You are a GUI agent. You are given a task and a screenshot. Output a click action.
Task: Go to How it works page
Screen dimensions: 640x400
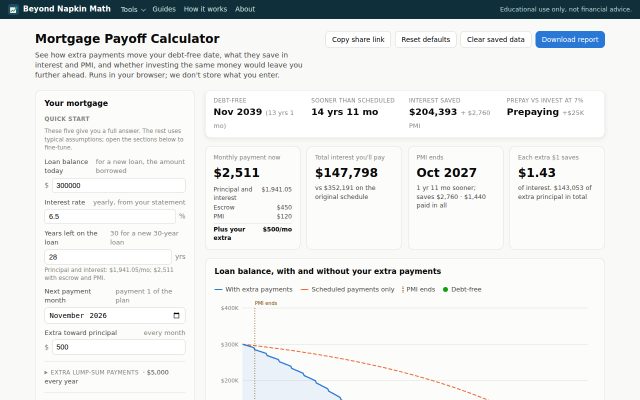(x=205, y=9)
